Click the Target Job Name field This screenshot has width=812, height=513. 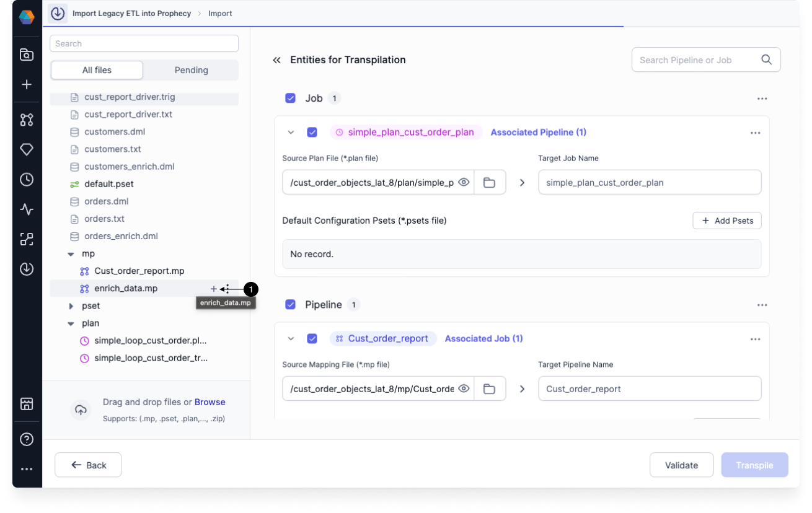[x=650, y=182]
